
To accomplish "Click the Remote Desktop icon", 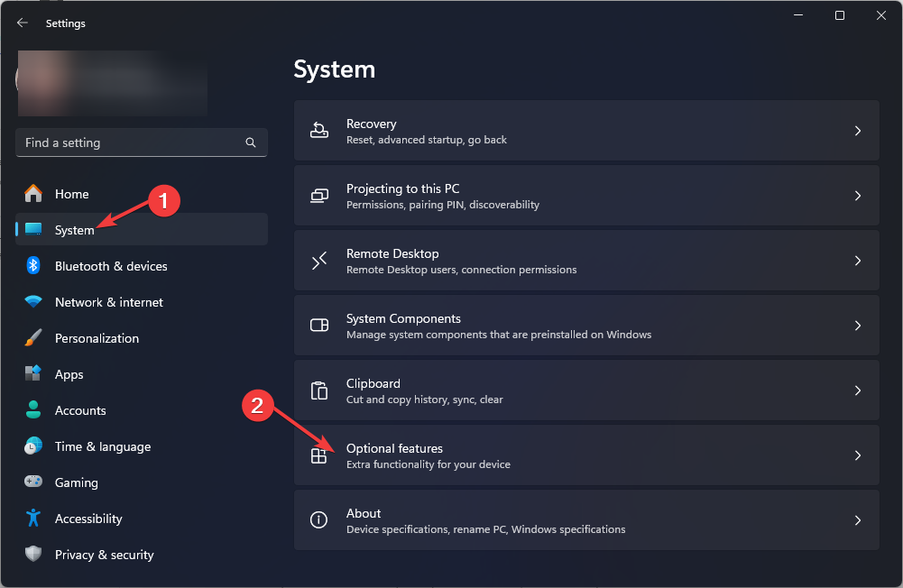I will [319, 261].
